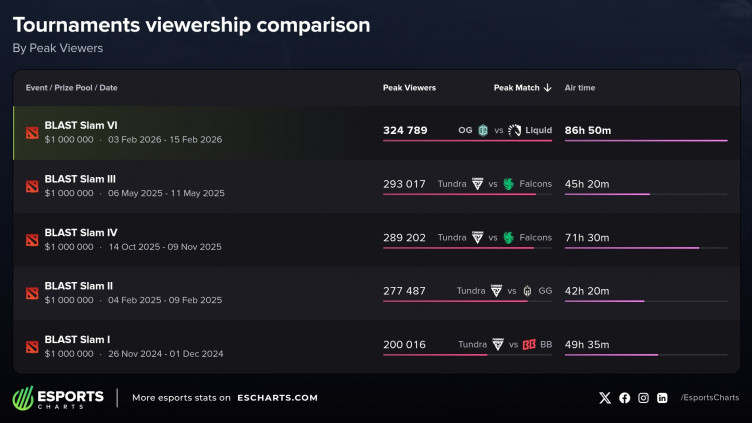Click Falcons logo in BLAST Slam III row
The width and height of the screenshot is (752, 423).
click(x=508, y=184)
